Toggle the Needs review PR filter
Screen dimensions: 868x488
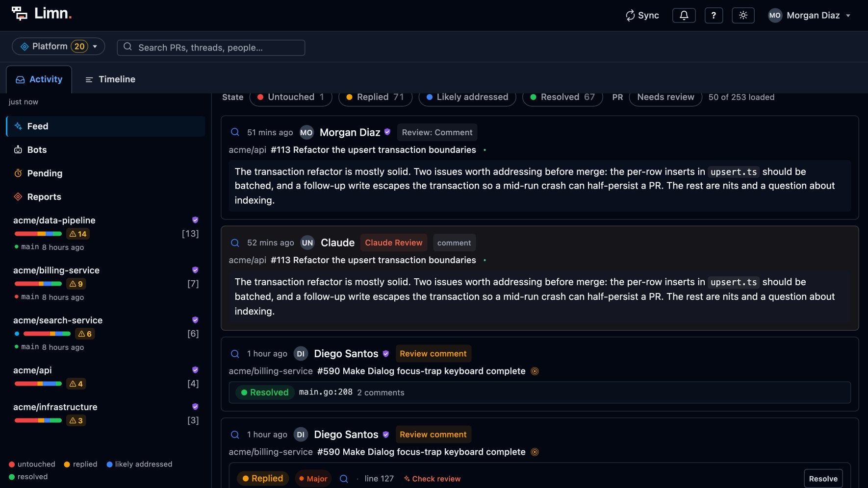[x=665, y=97]
